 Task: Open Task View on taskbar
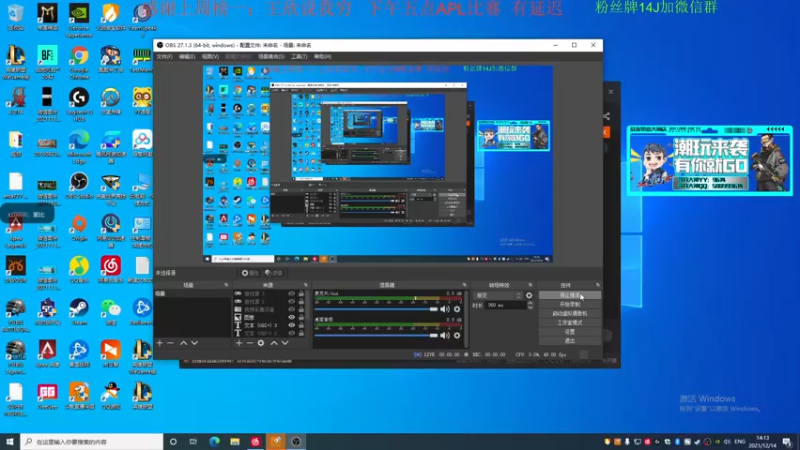(x=193, y=442)
